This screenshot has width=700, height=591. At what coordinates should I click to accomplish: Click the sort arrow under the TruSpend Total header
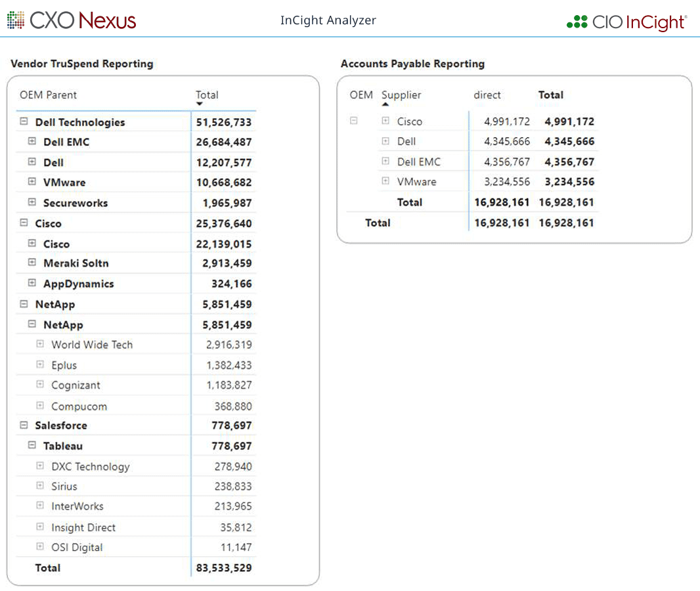200,104
